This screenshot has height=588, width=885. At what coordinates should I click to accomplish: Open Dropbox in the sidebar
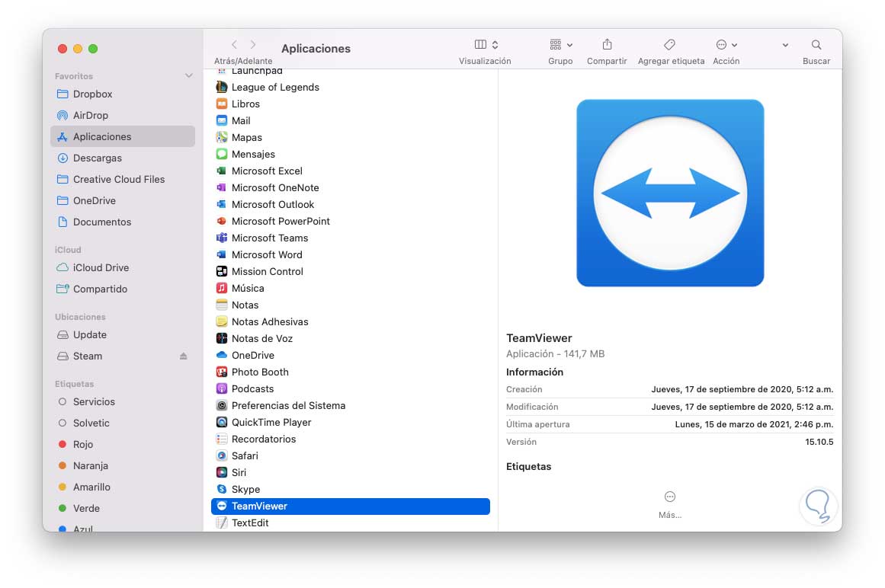123,94
